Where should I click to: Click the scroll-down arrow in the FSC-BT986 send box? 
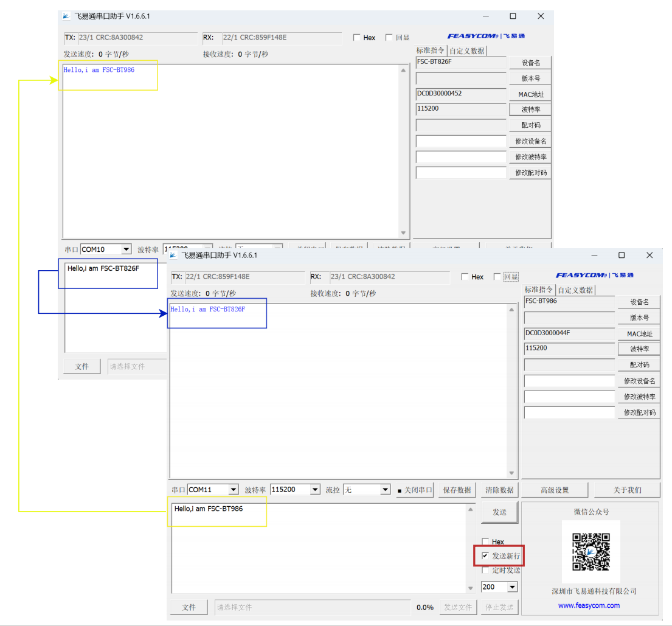tap(470, 588)
